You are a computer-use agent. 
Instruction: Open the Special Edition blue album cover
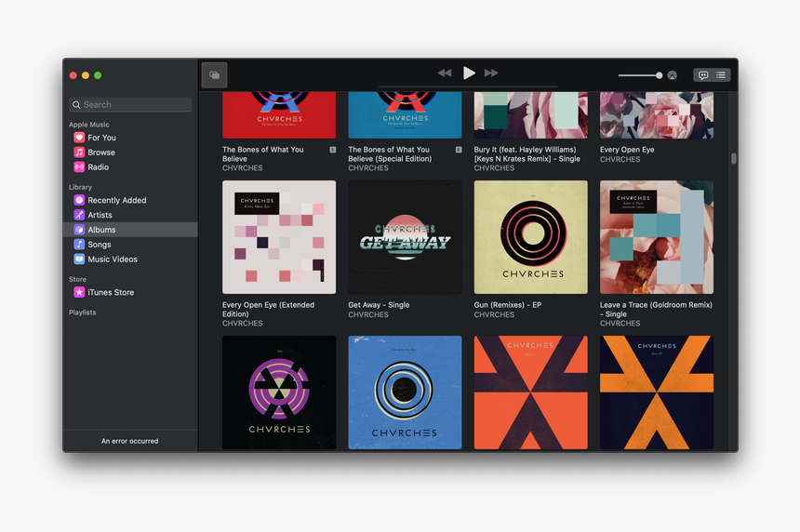[405, 115]
